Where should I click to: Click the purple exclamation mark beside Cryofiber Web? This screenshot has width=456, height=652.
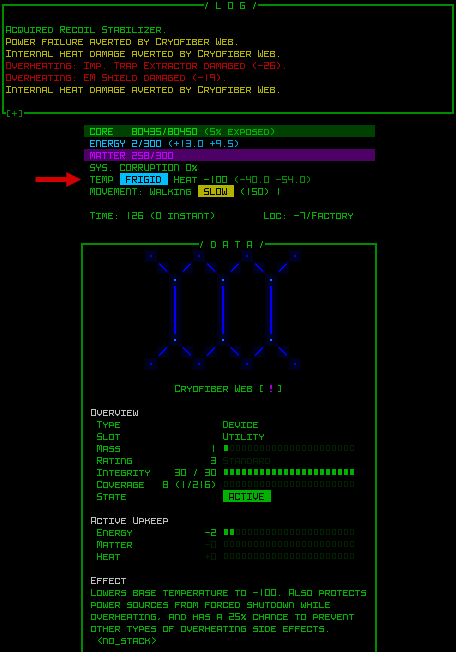click(271, 389)
